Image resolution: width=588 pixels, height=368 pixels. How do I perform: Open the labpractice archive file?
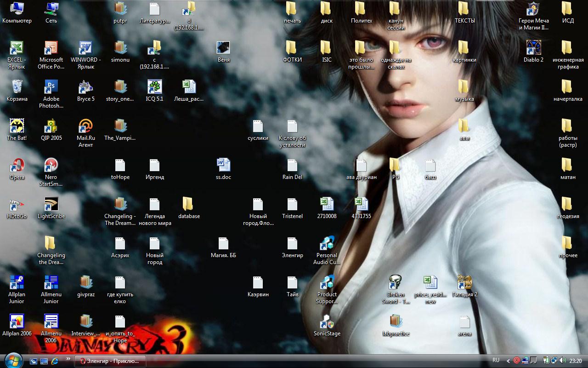click(396, 325)
